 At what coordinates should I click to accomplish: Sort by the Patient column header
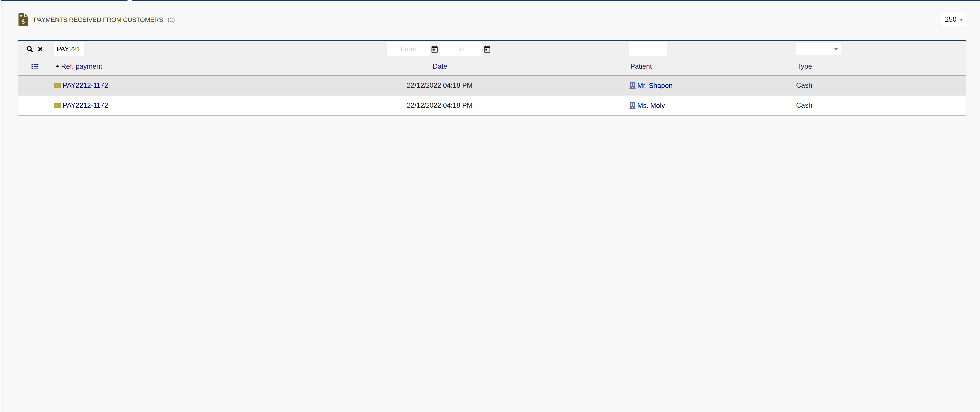641,66
